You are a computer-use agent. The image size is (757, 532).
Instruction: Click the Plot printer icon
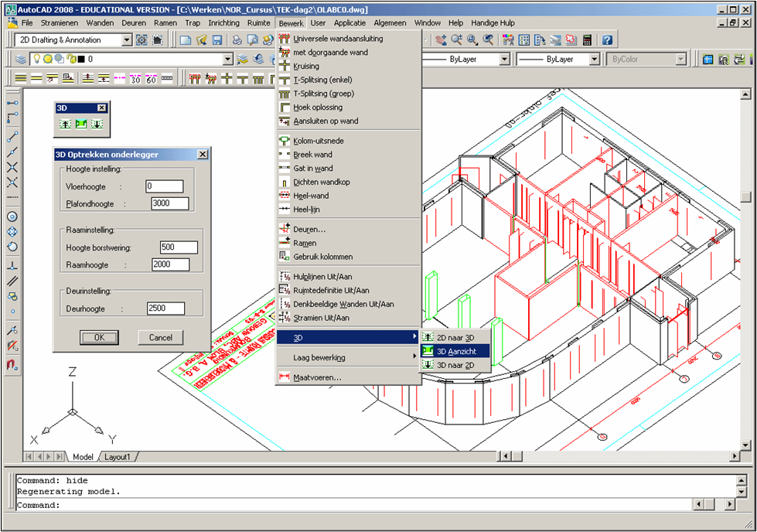(x=237, y=40)
